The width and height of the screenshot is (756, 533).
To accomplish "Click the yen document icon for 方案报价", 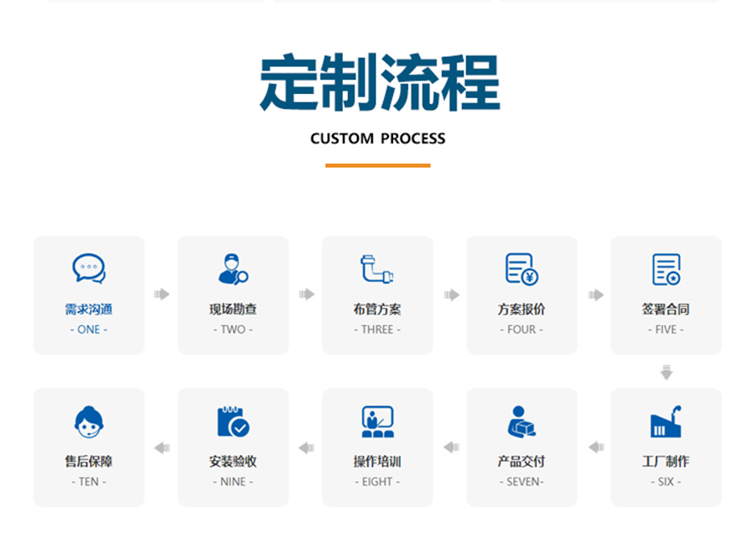I will (522, 269).
